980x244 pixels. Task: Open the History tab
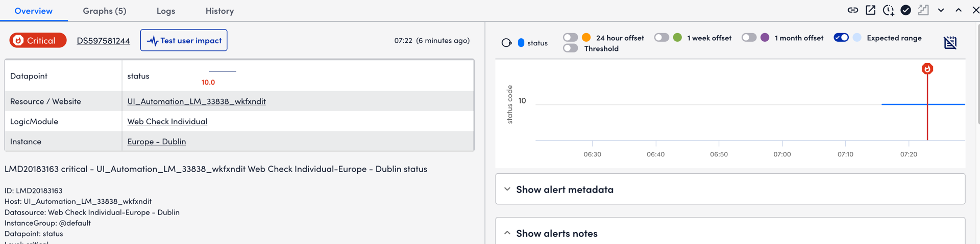219,11
